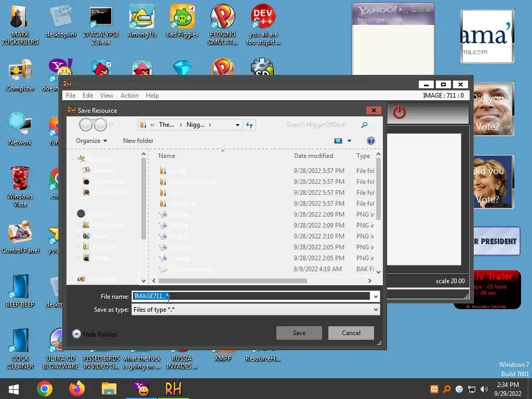Click the 'The...' breadcrumb in the address bar
Viewport: 532px width, 399px height.
(x=166, y=125)
